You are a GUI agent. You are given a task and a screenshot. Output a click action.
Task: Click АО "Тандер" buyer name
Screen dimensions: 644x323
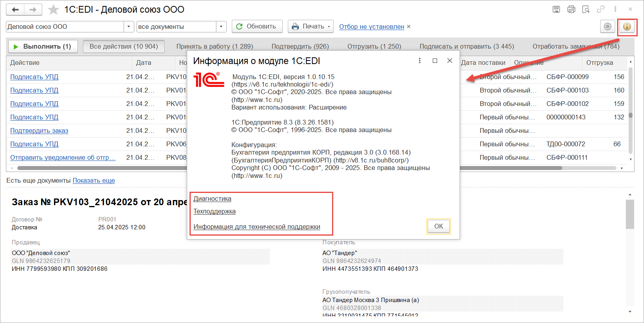coord(340,253)
